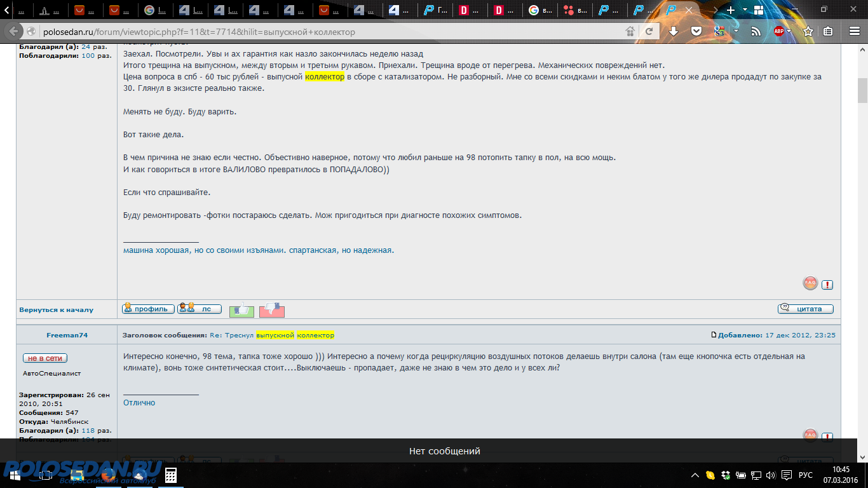Open a new tab with plus button
Viewport: 868px width, 488px height.
click(x=730, y=10)
